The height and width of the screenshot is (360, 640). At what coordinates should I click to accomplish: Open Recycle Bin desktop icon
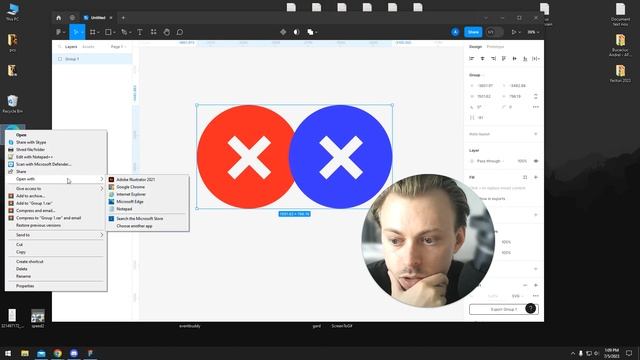(13, 104)
